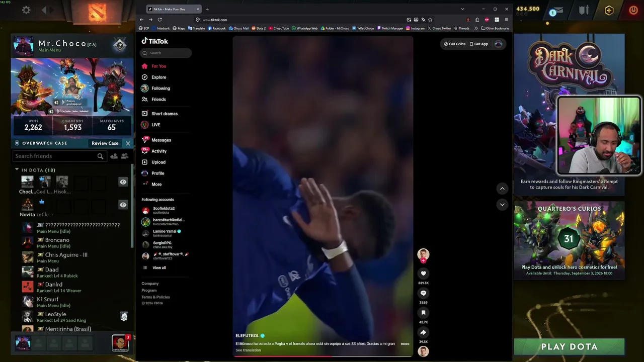This screenshot has width=644, height=362.
Task: Open the ELEFUTBOL creator name link
Action: coord(247,336)
